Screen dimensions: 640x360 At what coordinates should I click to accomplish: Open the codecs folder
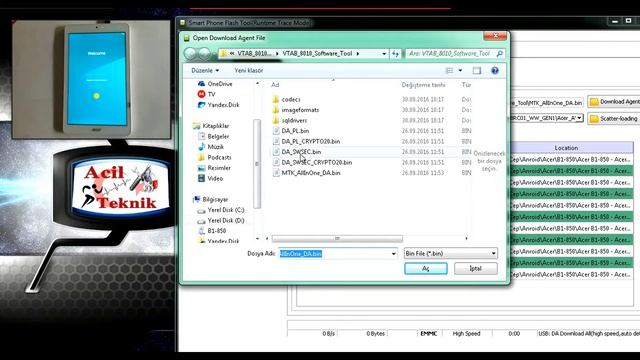[291, 99]
